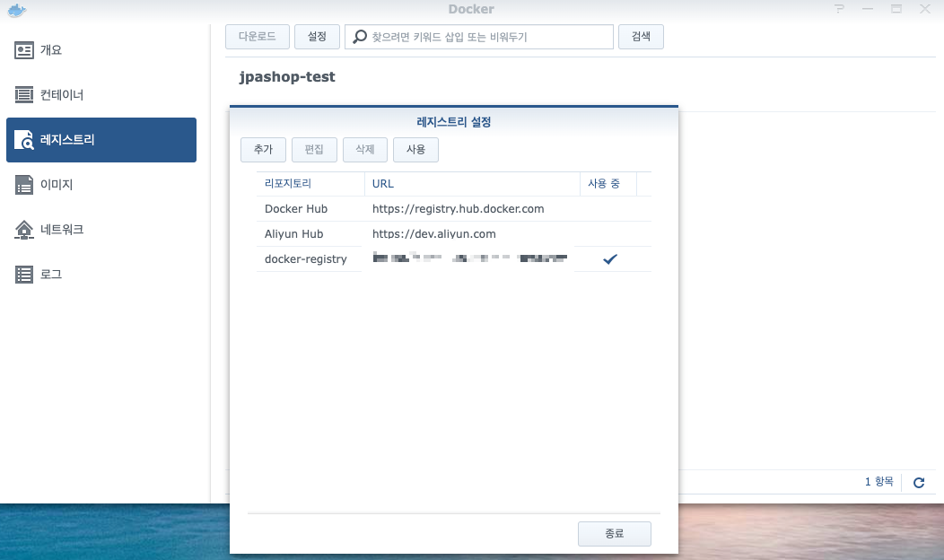
Task: Click the https://registry.hub.docker.com URL cell
Action: tap(458, 209)
